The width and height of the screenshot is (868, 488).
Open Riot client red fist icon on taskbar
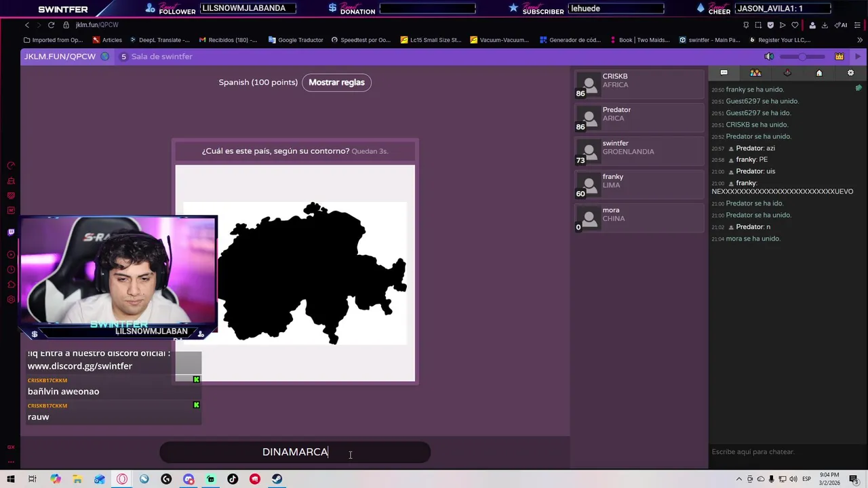(255, 479)
